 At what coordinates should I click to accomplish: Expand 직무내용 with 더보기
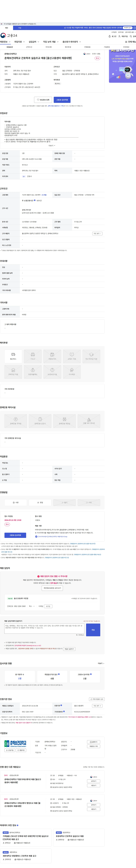click(x=52, y=146)
